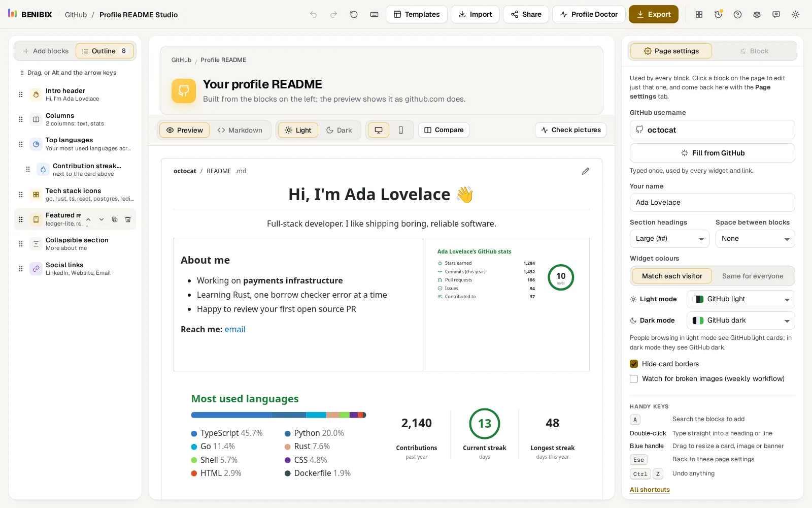Viewport: 812px width, 508px height.
Task: Enable Watch for broken images checkbox
Action: tap(634, 379)
